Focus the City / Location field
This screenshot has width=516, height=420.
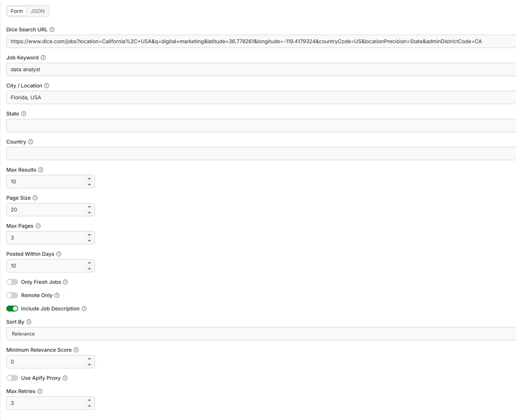click(261, 97)
